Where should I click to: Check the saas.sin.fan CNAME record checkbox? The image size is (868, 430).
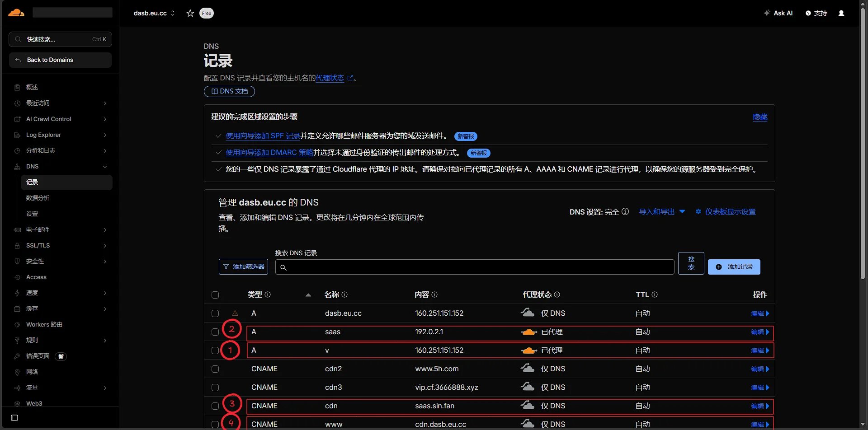coord(215,406)
